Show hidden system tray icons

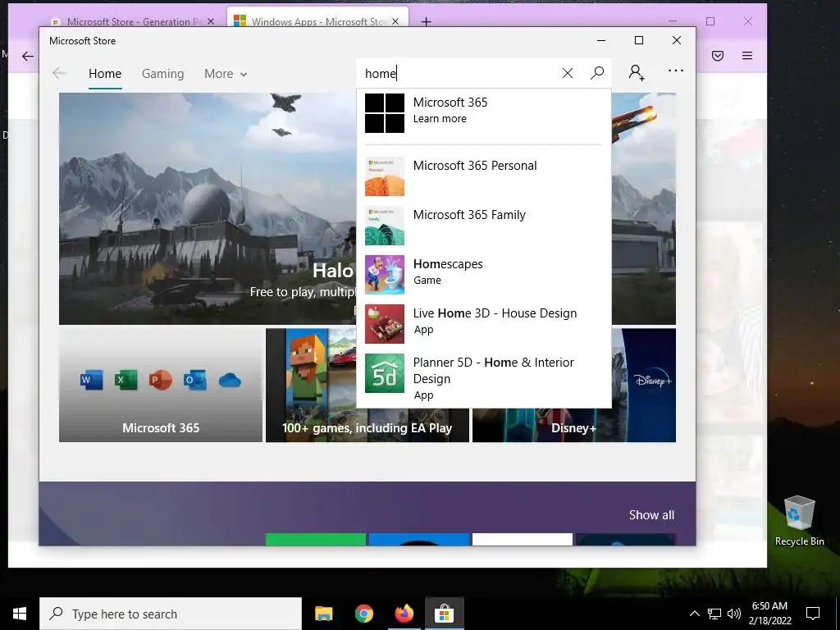pyautogui.click(x=694, y=614)
